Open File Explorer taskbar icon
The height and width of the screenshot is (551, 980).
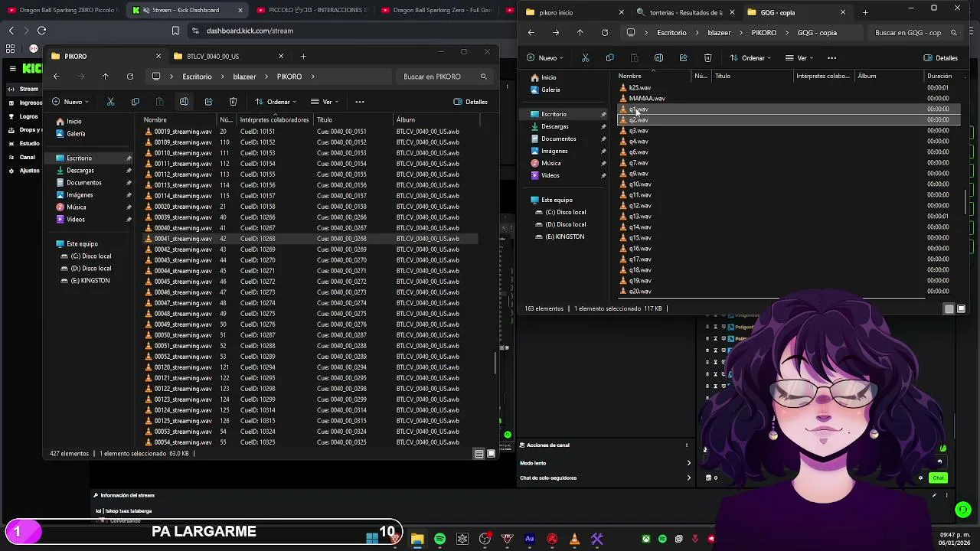(x=417, y=540)
